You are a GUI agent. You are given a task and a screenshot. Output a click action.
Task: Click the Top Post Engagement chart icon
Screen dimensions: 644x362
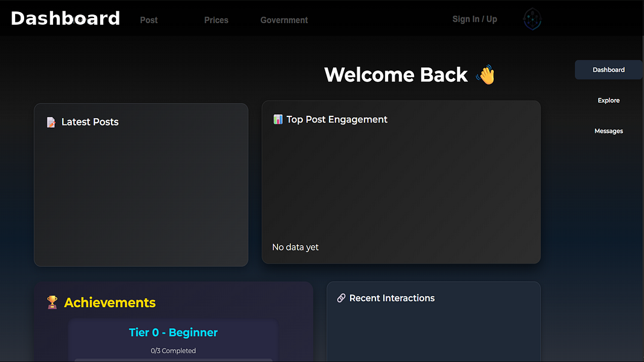(x=278, y=119)
